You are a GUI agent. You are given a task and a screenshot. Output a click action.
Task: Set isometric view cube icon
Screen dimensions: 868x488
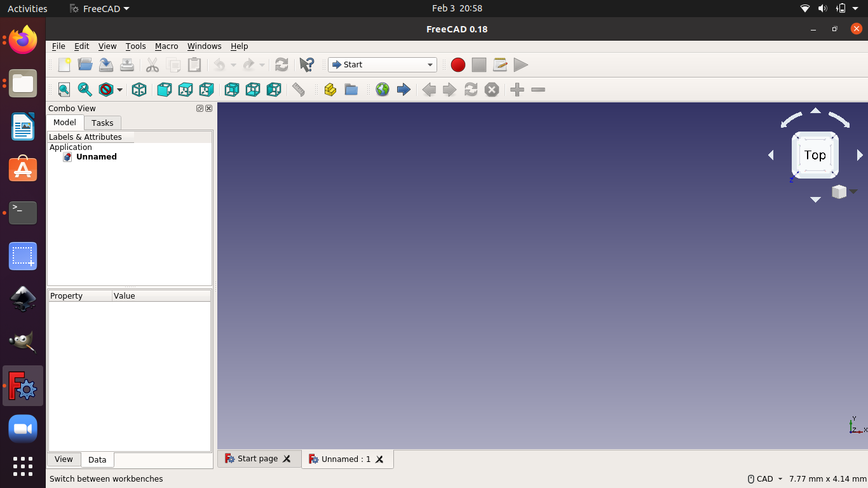[x=139, y=90]
